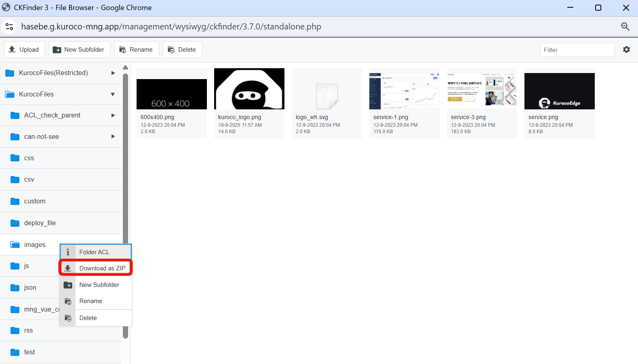This screenshot has height=364, width=638.
Task: Click the Folder ACL info icon
Action: pyautogui.click(x=68, y=252)
